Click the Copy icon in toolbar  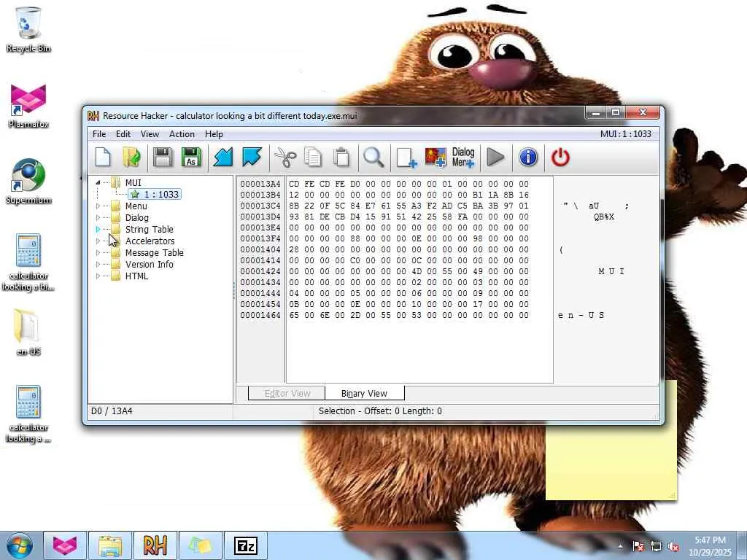(313, 157)
